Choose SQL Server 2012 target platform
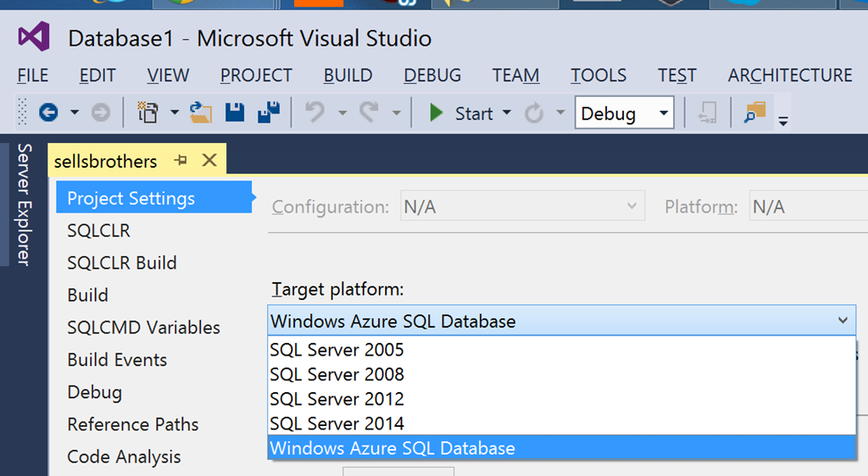This screenshot has height=476, width=868. [562, 399]
